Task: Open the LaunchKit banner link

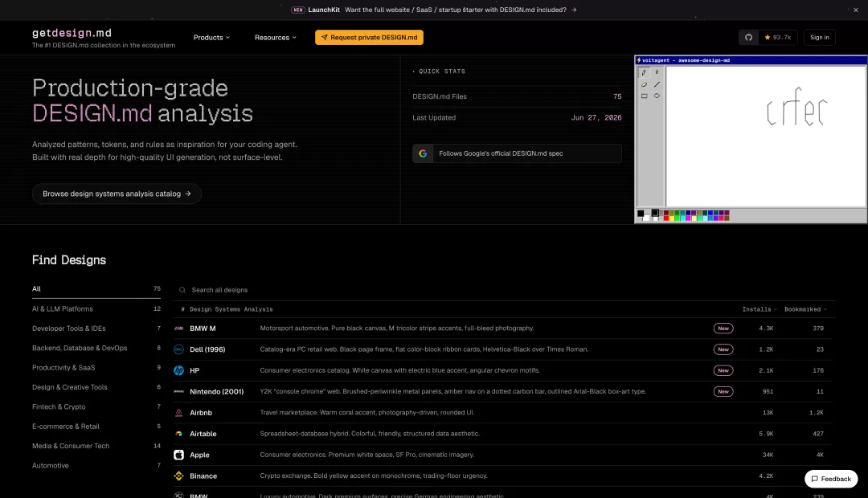Action: [x=434, y=10]
